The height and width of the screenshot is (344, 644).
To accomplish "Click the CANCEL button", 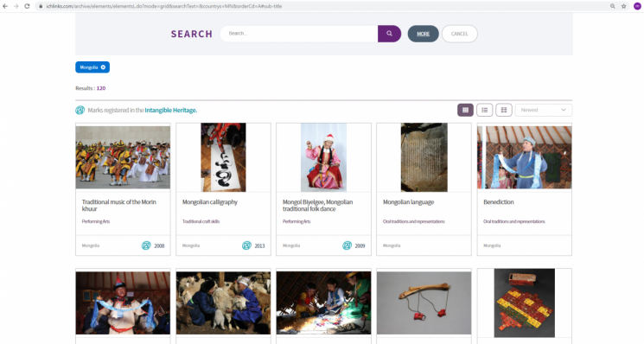I will (460, 34).
